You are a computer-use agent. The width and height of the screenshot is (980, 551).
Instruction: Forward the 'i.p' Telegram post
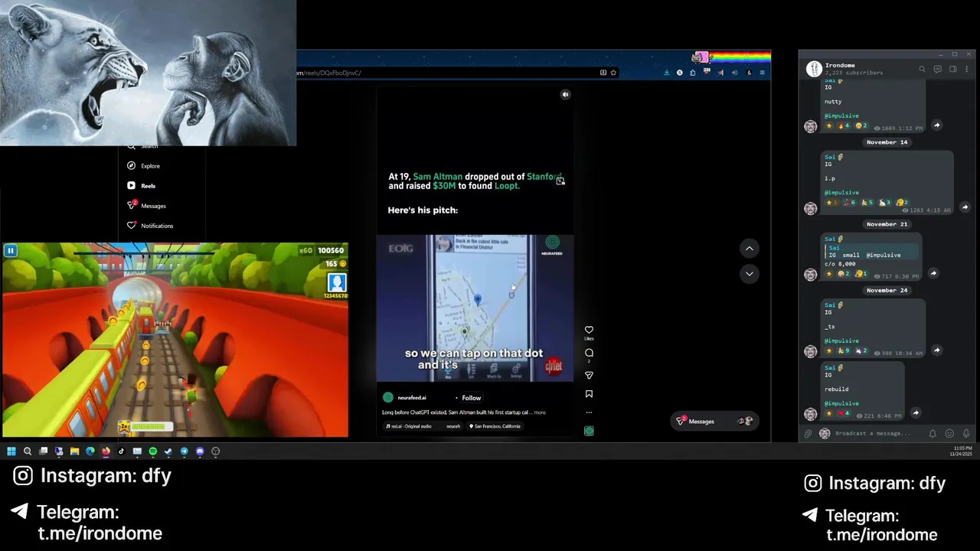pos(965,207)
